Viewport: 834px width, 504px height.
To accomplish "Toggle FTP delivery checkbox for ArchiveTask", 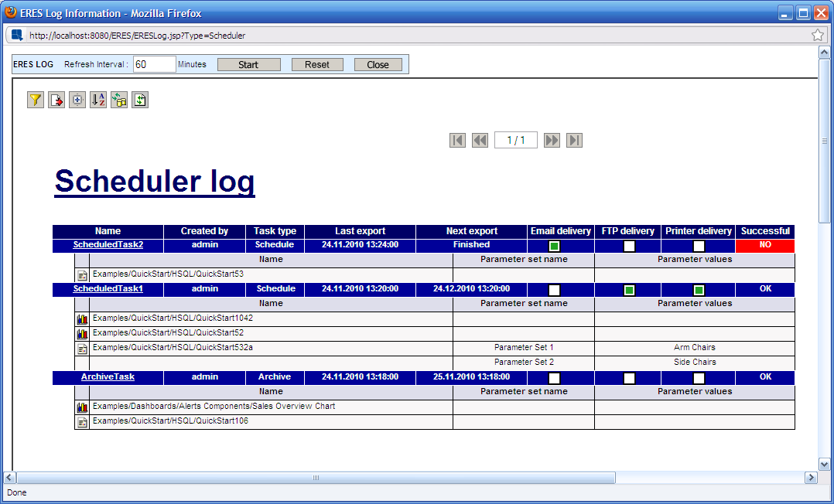I will 629,378.
